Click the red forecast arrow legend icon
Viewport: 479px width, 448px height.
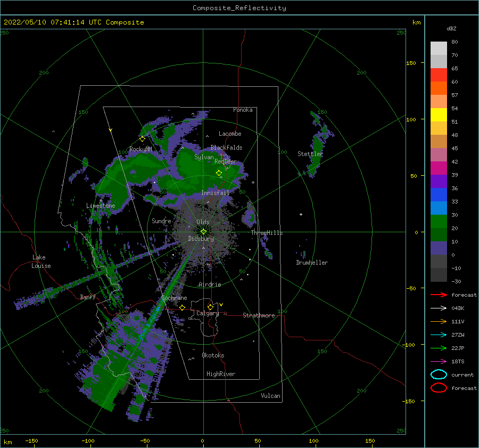[439, 295]
